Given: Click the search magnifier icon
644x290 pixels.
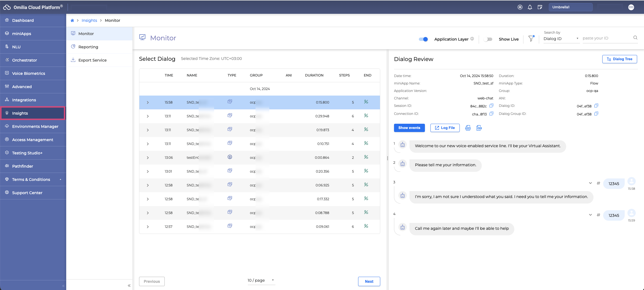Looking at the screenshot, I should 635,38.
